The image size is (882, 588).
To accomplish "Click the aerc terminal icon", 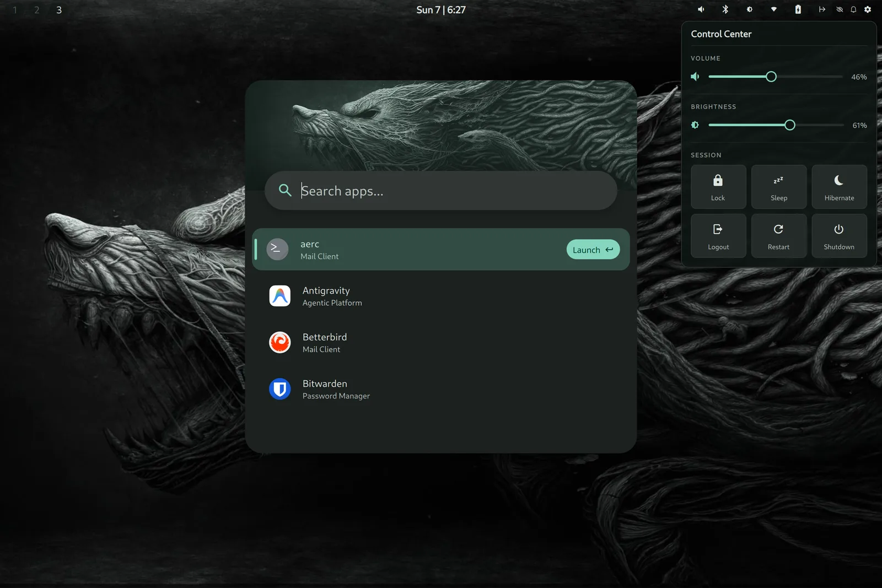I will point(277,249).
